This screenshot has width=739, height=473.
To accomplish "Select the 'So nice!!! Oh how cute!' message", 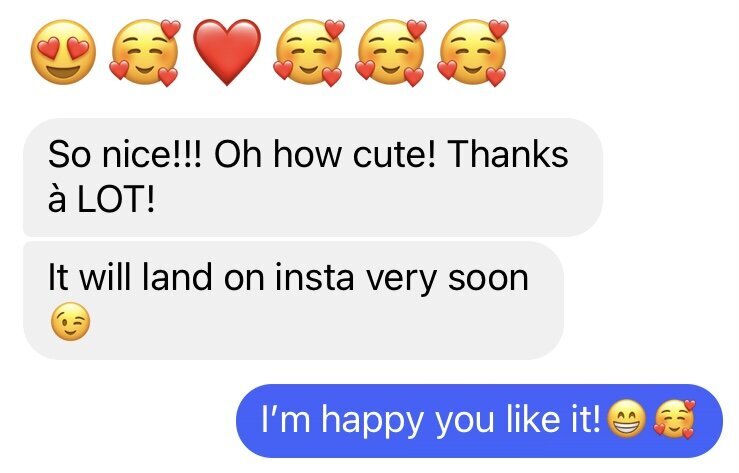I will 313,177.
